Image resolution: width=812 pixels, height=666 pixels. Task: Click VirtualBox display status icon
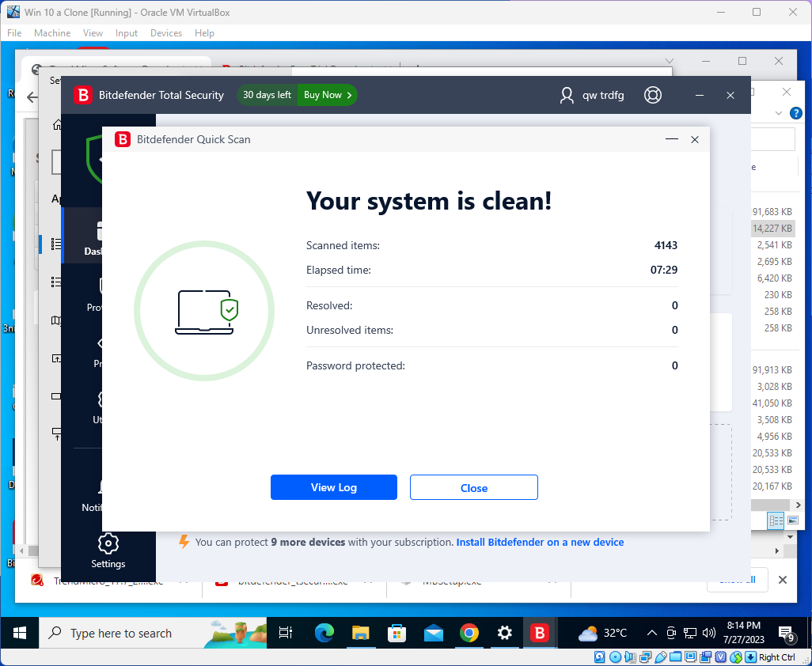(x=690, y=657)
